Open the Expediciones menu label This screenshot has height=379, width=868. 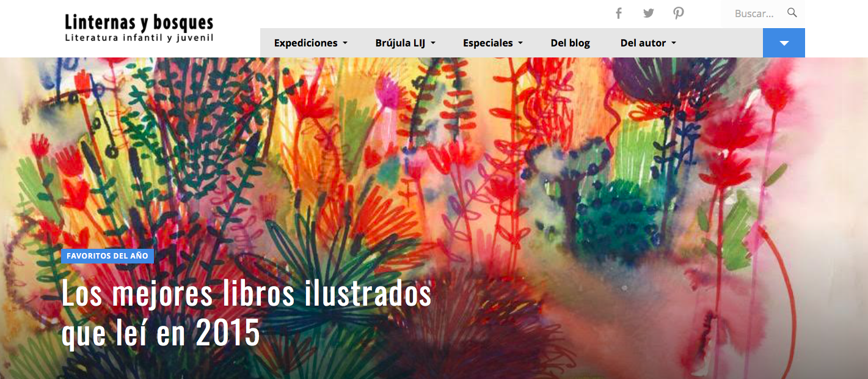pos(305,43)
